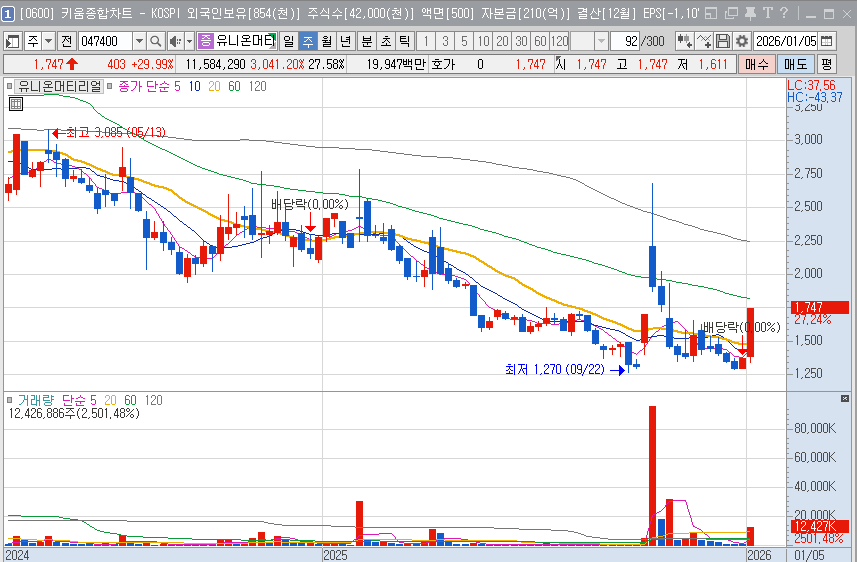This screenshot has height=562, width=857.
Task: Click the 매수 buy button
Action: (756, 65)
